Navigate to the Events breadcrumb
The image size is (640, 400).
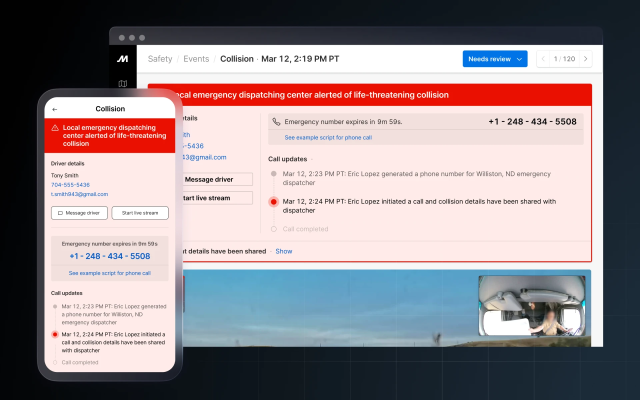pos(196,59)
